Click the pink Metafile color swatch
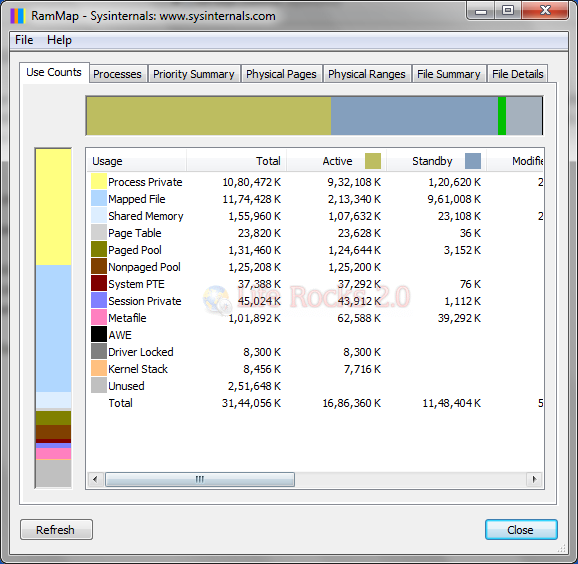578x564 pixels. 99,318
